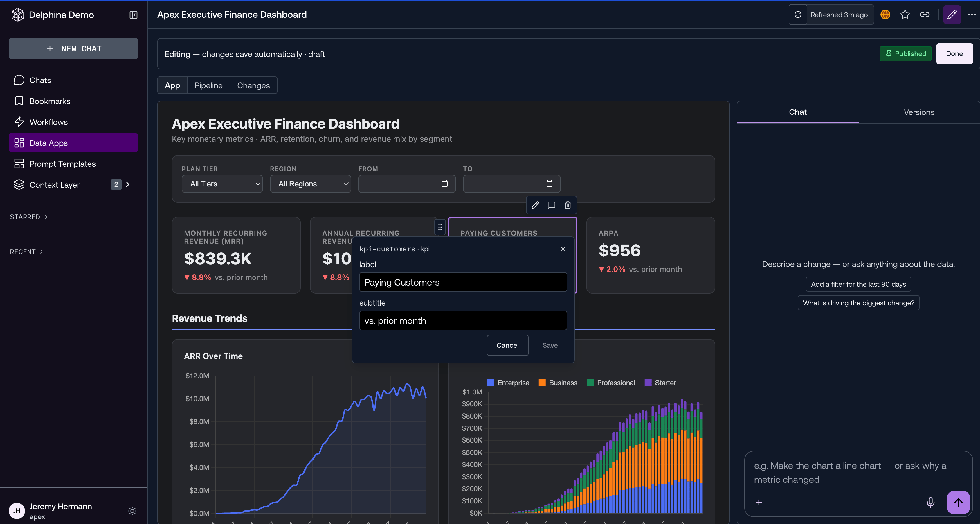Viewport: 980px width, 524px height.
Task: Click the ARPA value $956
Action: 620,250
